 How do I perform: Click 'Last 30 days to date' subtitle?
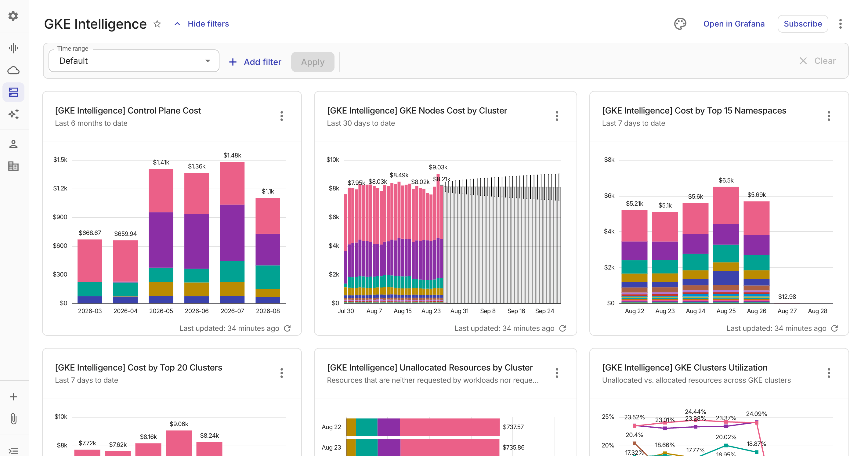(360, 123)
